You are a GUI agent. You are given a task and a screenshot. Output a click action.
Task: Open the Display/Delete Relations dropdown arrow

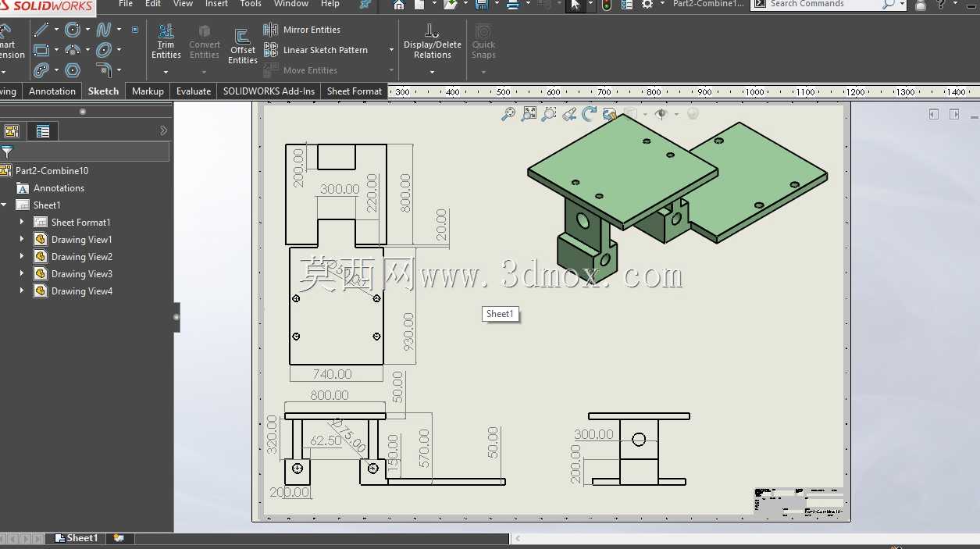(x=432, y=72)
